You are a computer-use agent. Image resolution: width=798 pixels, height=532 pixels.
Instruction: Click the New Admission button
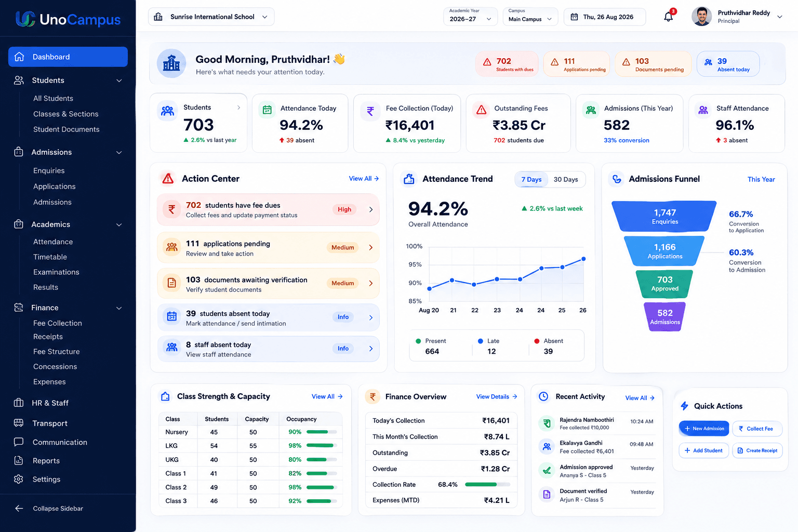(x=704, y=429)
